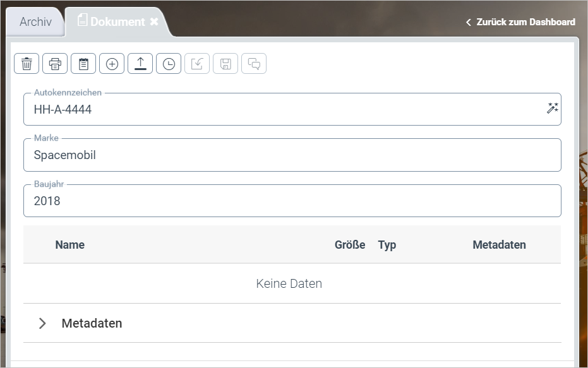
Task: Close the Dokument tab
Action: (154, 22)
